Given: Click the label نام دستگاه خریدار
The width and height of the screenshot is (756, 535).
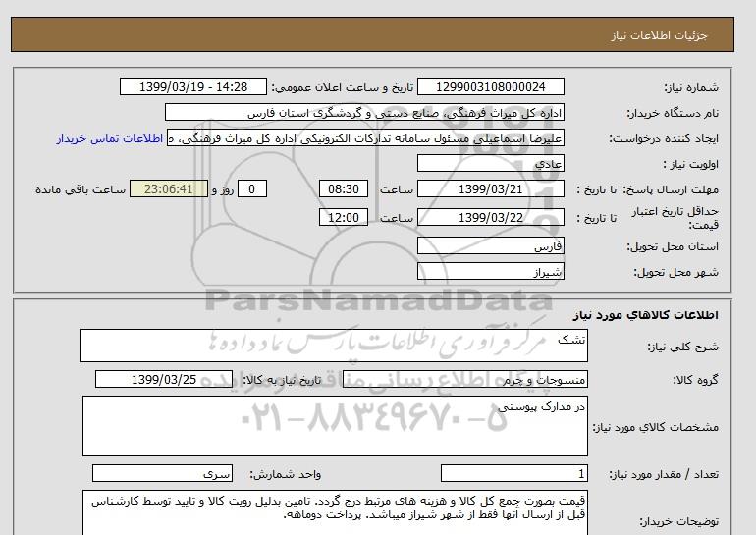Looking at the screenshot, I should [x=673, y=113].
